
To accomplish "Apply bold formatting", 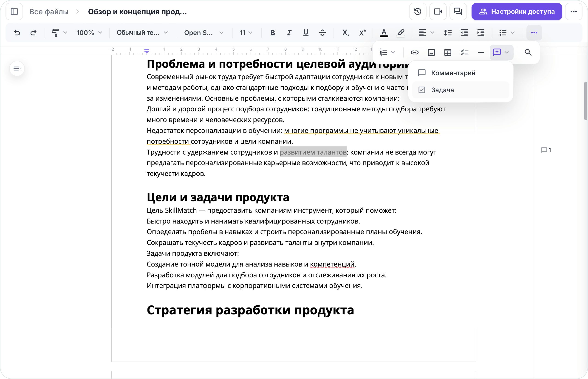I will tap(272, 32).
